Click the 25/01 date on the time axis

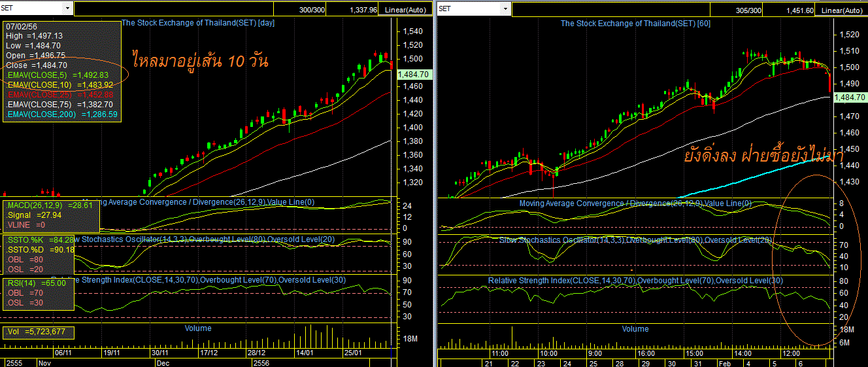pos(354,353)
